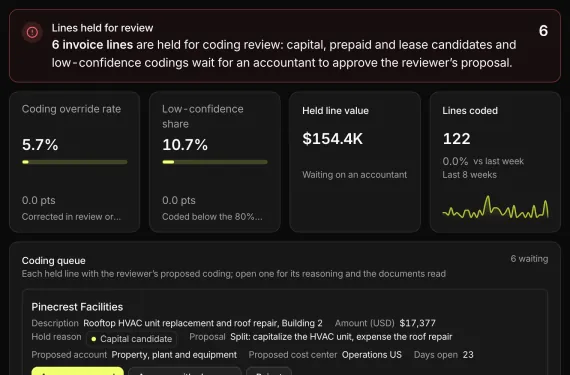Open the Low-confidence share card
This screenshot has height=375, width=570.
coord(215,162)
